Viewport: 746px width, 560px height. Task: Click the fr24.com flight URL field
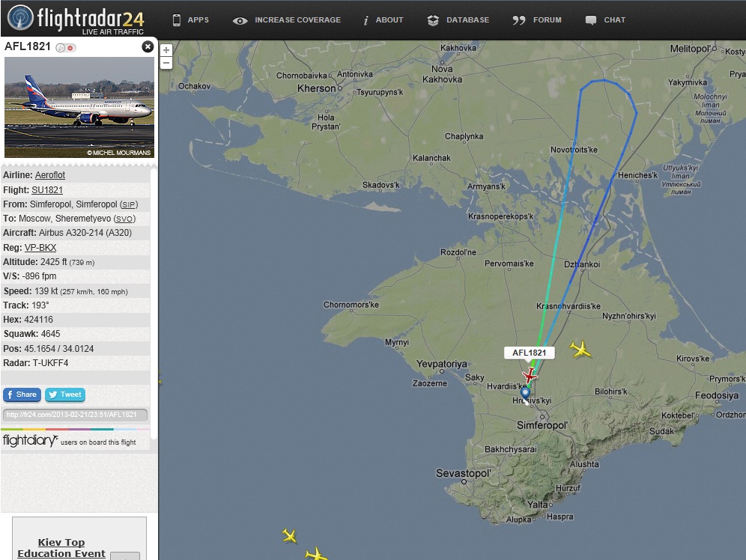[75, 415]
